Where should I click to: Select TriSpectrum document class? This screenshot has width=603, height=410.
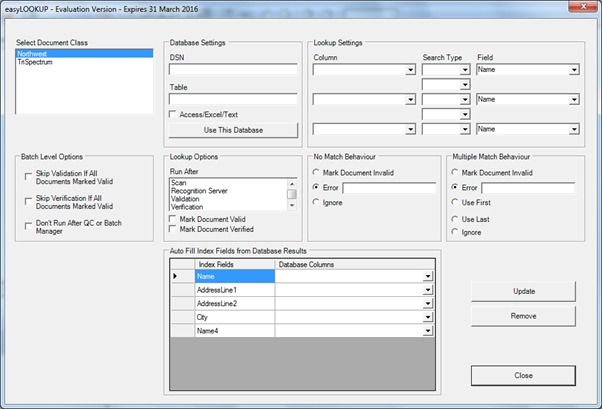[x=36, y=62]
